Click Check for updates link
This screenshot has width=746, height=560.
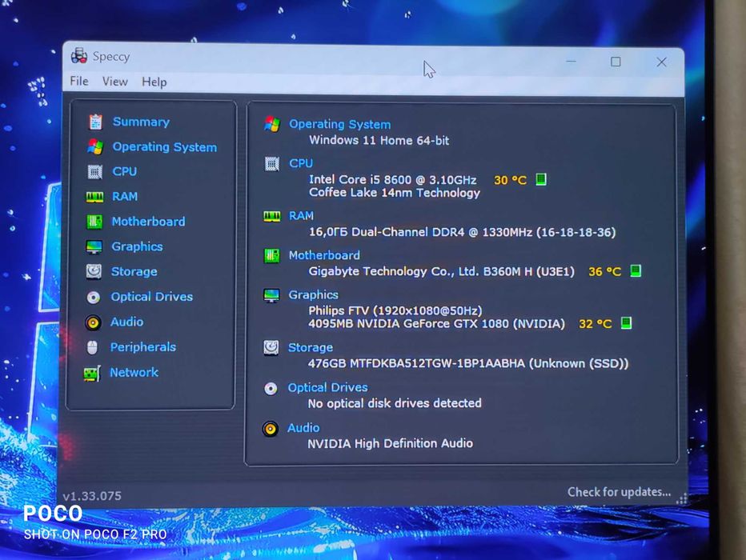(619, 492)
